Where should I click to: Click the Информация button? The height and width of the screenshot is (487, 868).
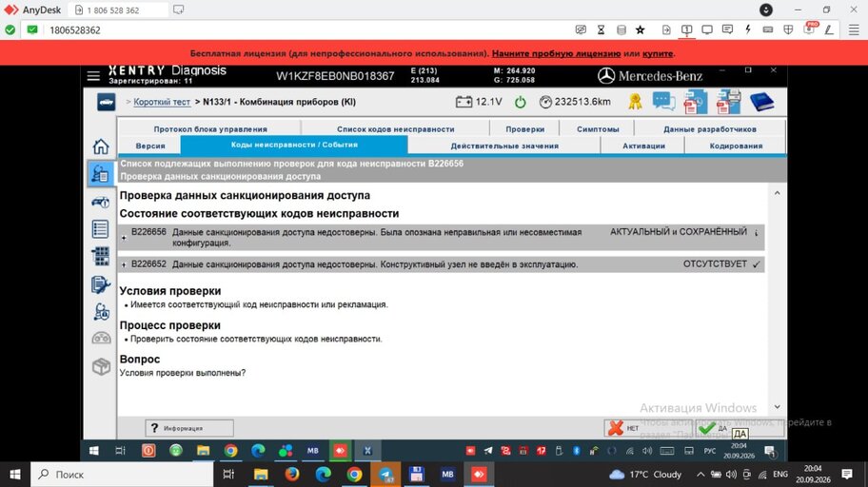(x=189, y=428)
